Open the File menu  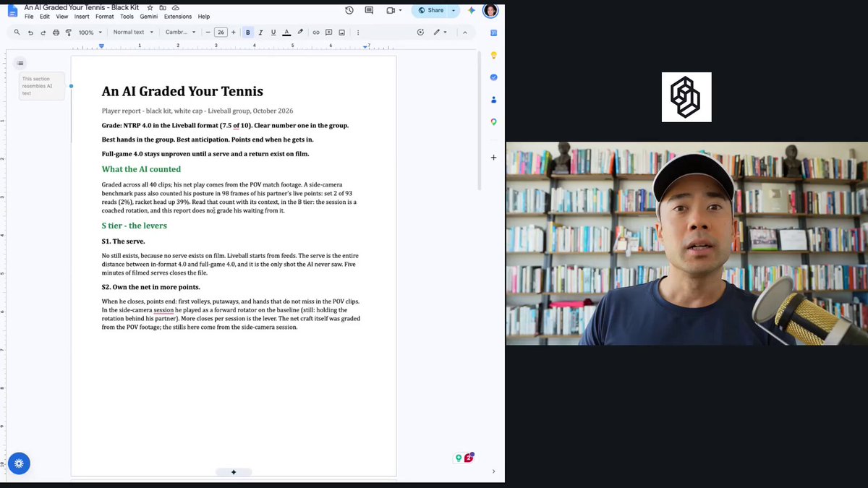29,17
